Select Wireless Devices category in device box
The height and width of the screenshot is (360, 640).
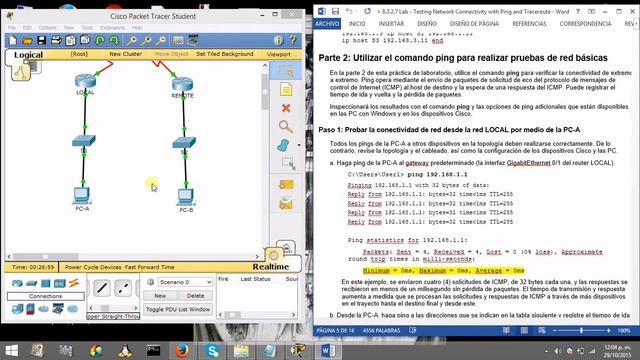[60, 283]
